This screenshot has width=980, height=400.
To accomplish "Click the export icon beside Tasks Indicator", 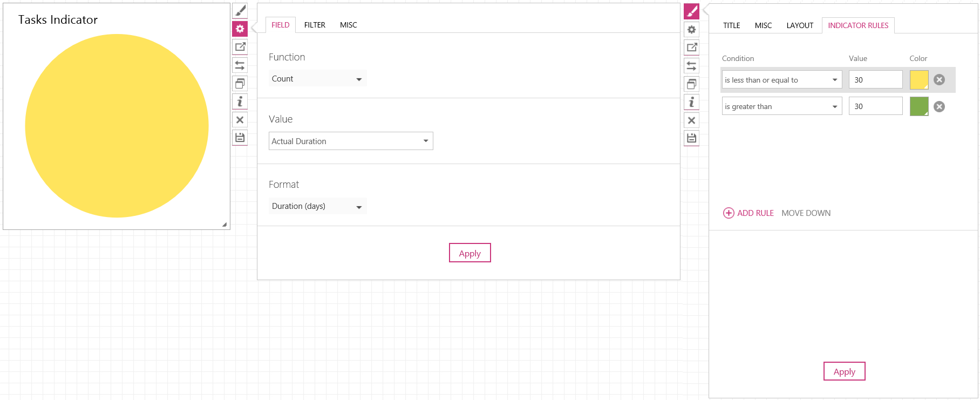I will (x=240, y=47).
